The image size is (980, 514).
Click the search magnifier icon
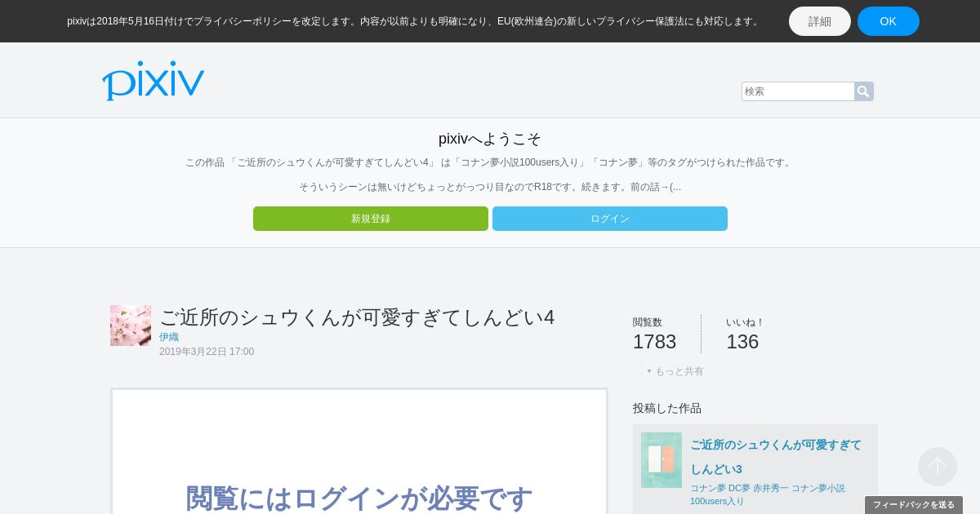pyautogui.click(x=863, y=91)
